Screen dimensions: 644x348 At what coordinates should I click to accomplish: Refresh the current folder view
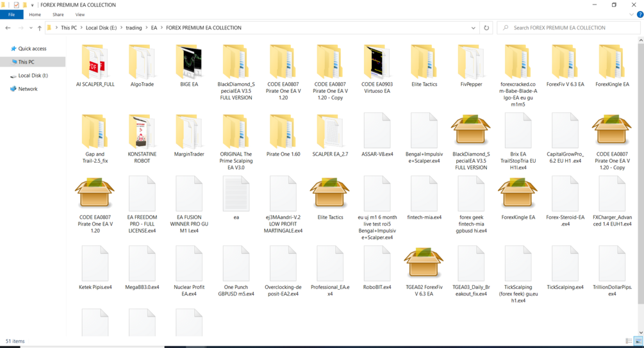click(x=486, y=28)
